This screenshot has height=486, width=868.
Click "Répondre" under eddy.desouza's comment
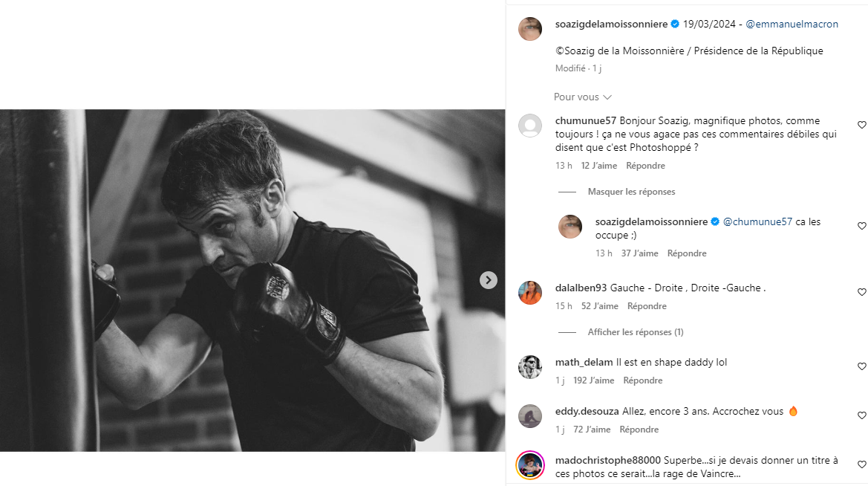pyautogui.click(x=639, y=429)
